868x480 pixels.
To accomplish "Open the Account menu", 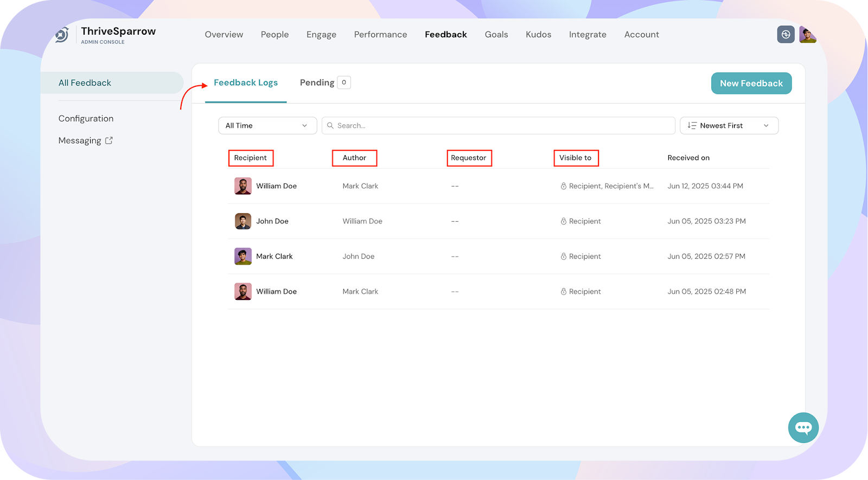I will [642, 35].
